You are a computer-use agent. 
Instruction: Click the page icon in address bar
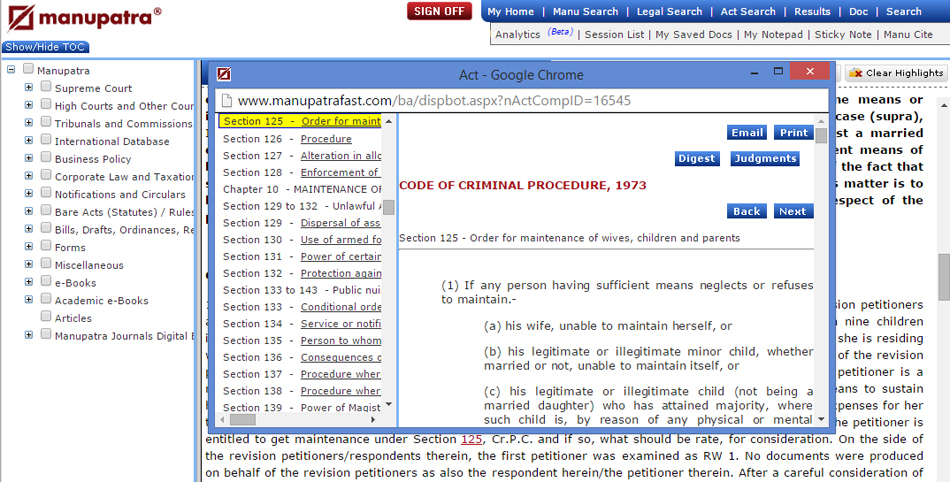(226, 101)
